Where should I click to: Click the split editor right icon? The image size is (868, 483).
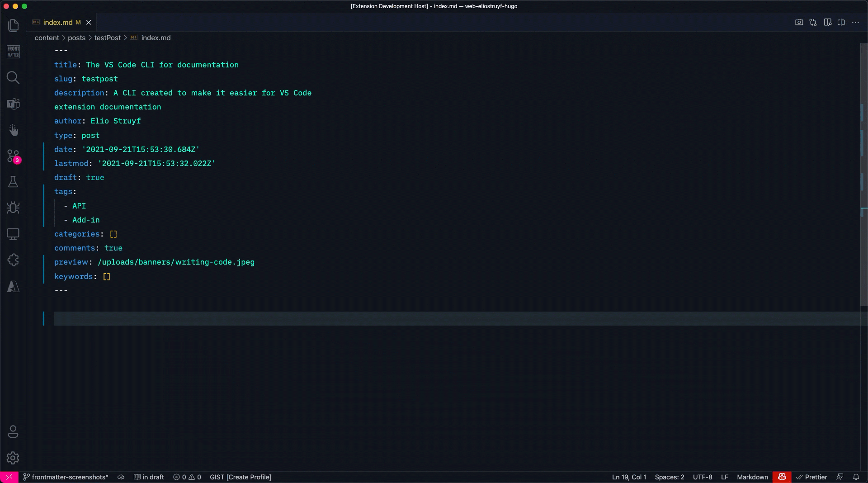[x=841, y=22]
